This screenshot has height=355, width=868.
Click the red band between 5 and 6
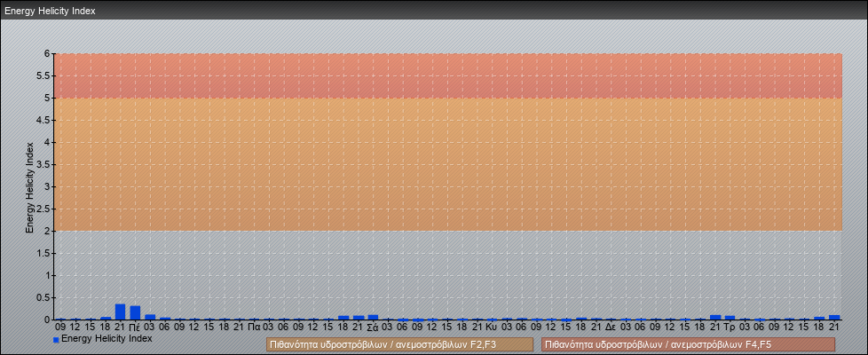click(x=444, y=75)
